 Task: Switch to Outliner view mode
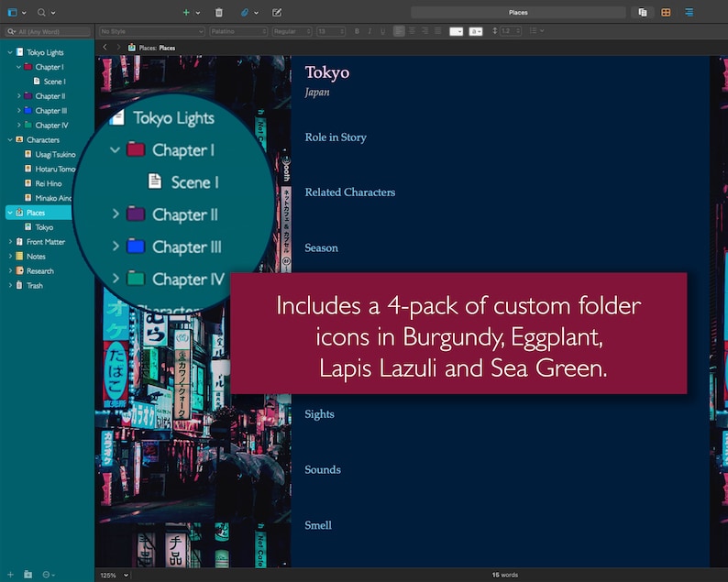689,13
